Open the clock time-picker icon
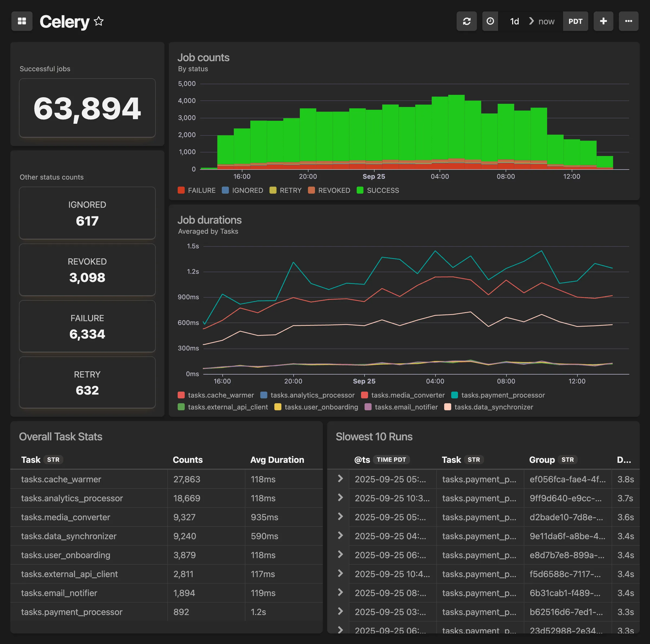Viewport: 650px width, 644px height. tap(490, 21)
